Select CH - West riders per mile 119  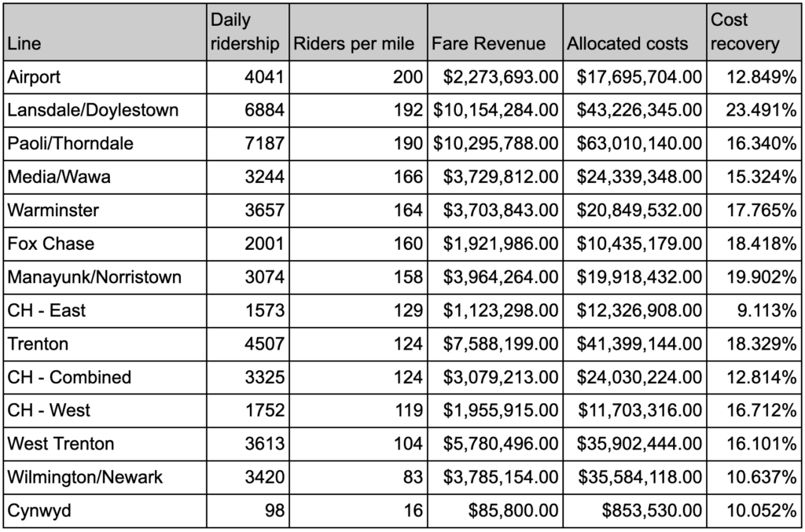(408, 410)
